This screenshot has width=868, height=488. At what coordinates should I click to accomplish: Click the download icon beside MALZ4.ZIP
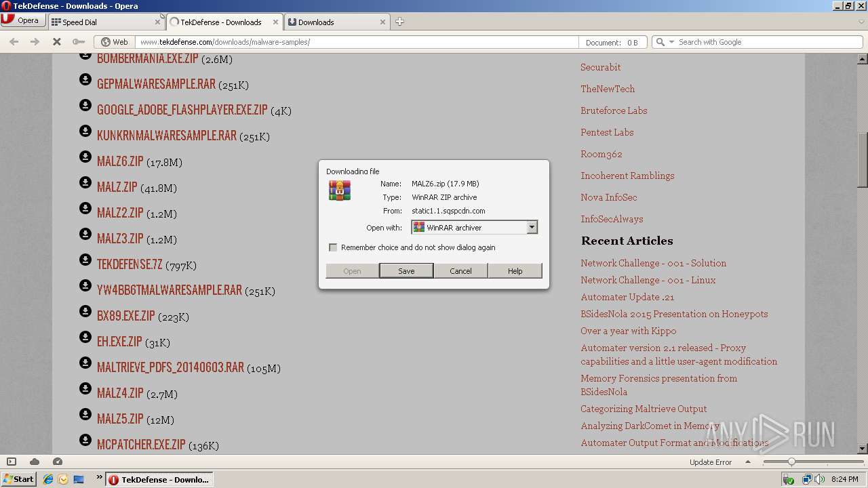85,388
